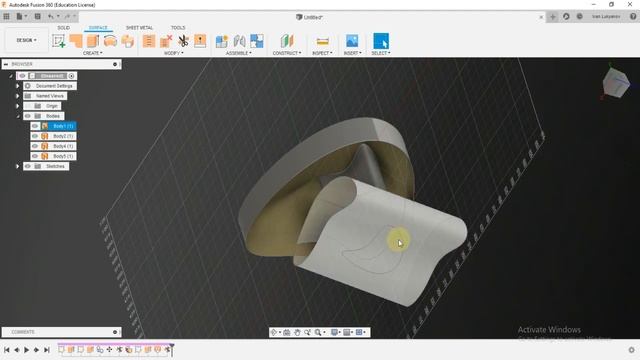Step back one timeline feature
Viewport: 640px width, 360px height.
17,350
